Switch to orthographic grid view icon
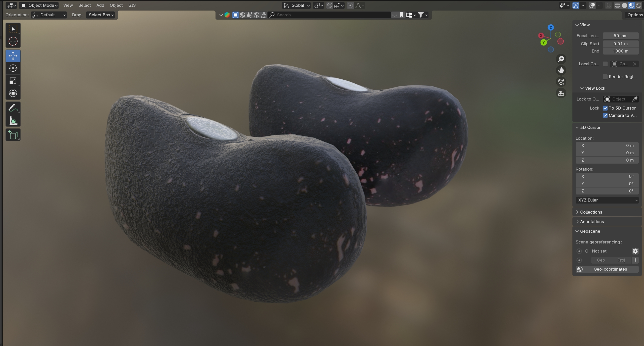Image resolution: width=644 pixels, height=346 pixels. [561, 93]
